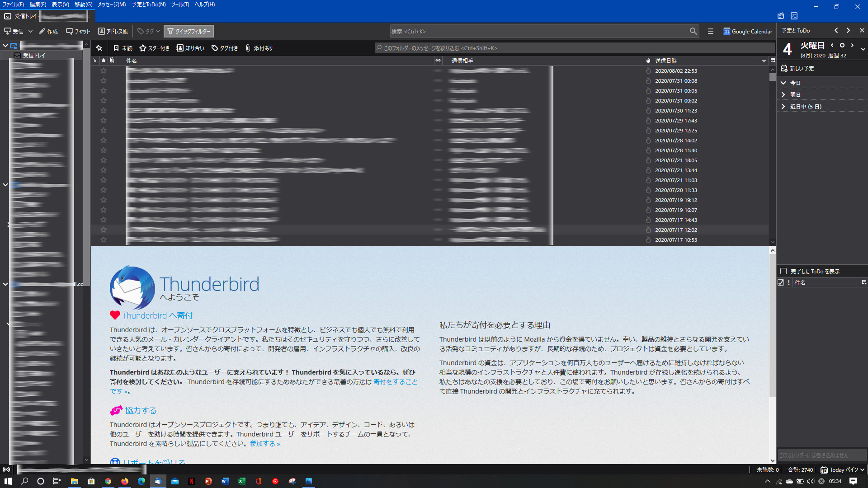Close the 予定と ToDo pane
The height and width of the screenshot is (488, 868).
click(862, 30)
